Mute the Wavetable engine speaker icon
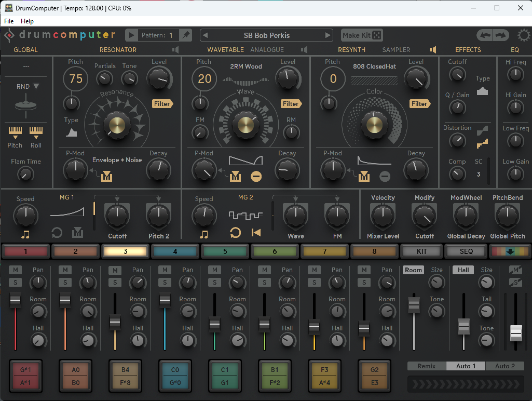 304,50
